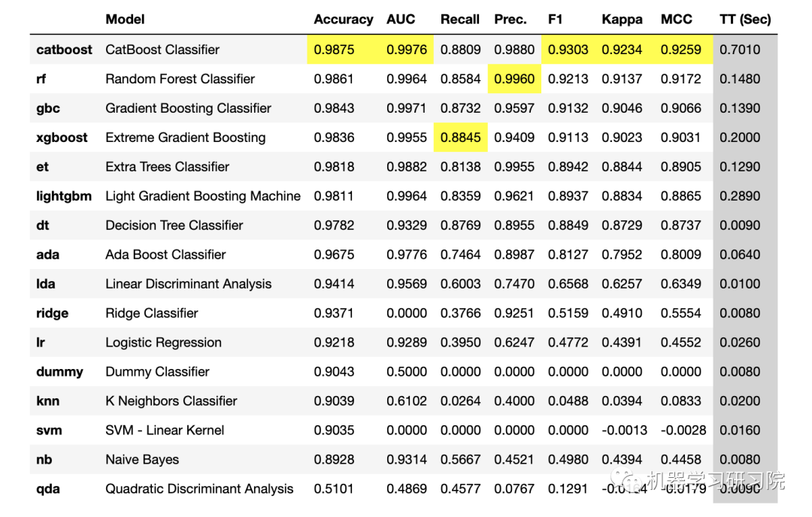Click qda accuracy value 0.5101
This screenshot has width=812, height=517.
pyautogui.click(x=334, y=488)
